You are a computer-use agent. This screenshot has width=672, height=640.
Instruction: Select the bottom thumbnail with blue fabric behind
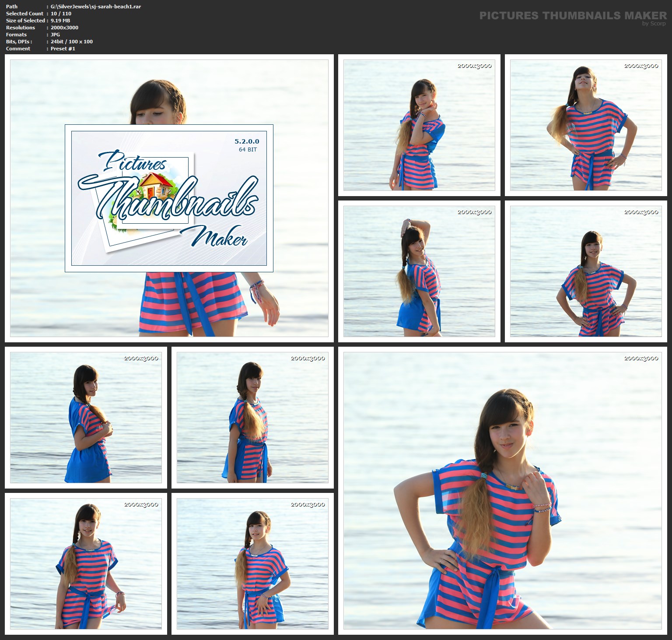click(x=252, y=564)
